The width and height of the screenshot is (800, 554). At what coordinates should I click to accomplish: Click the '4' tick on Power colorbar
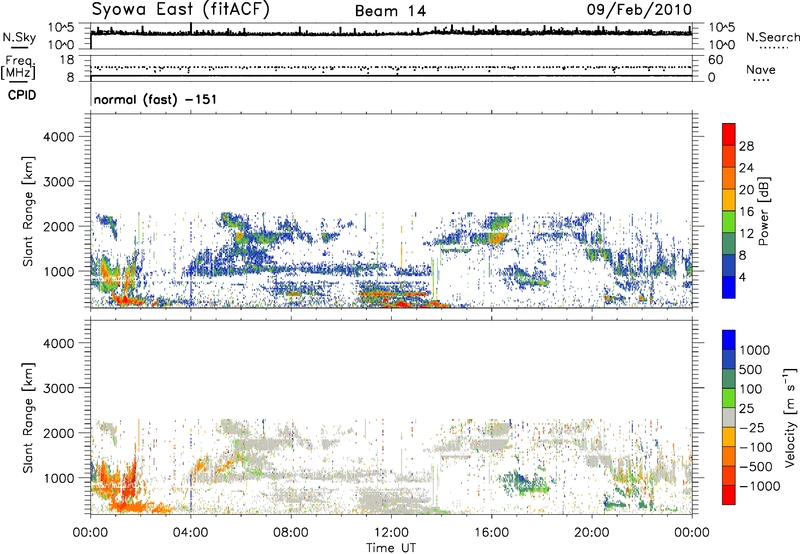coord(743,277)
